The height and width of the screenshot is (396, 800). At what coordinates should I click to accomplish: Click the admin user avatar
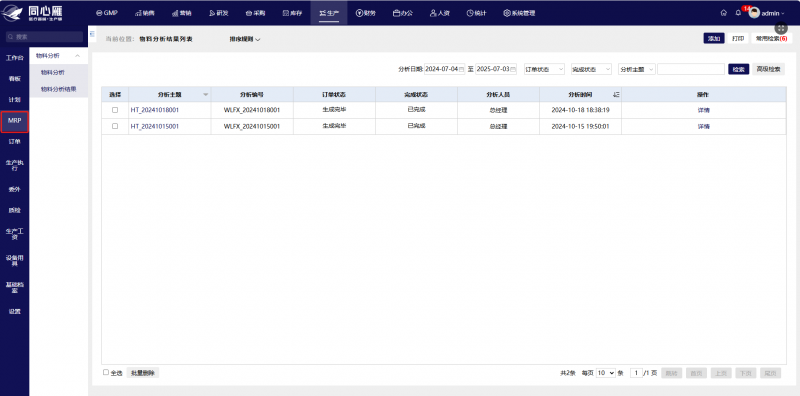(x=754, y=13)
